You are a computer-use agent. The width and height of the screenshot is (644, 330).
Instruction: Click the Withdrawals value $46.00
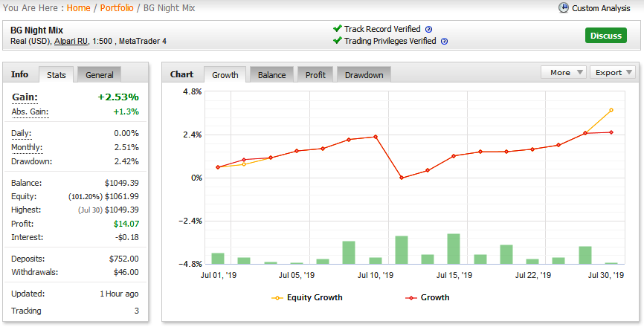(x=126, y=272)
